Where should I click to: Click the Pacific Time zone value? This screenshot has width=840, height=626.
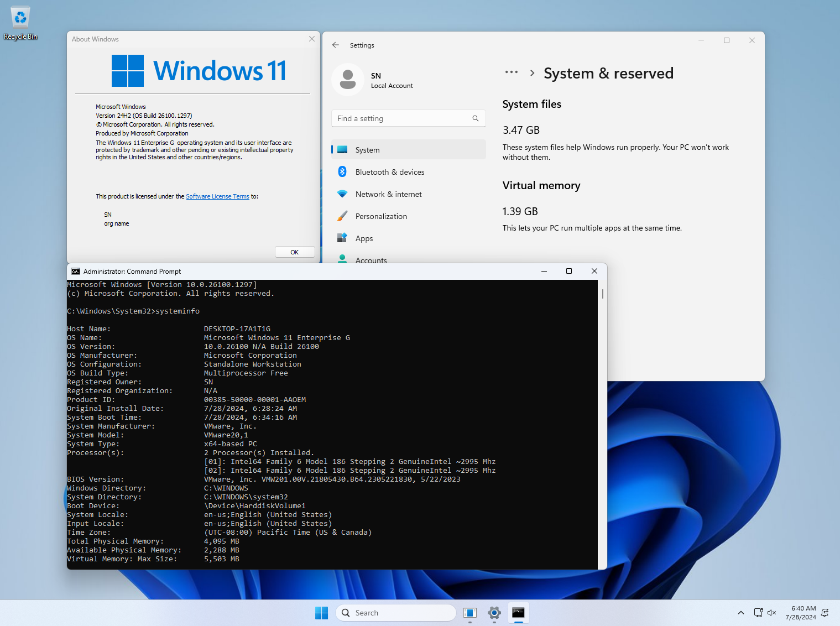[x=288, y=533]
